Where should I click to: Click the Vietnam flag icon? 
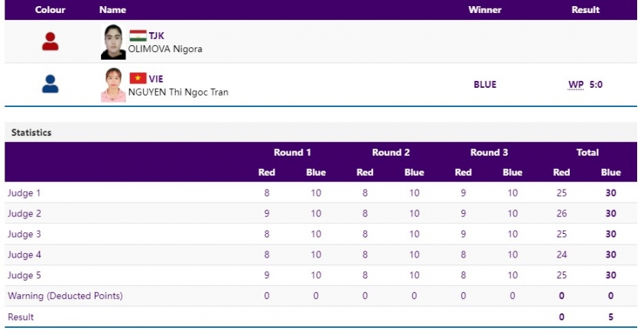[x=138, y=78]
